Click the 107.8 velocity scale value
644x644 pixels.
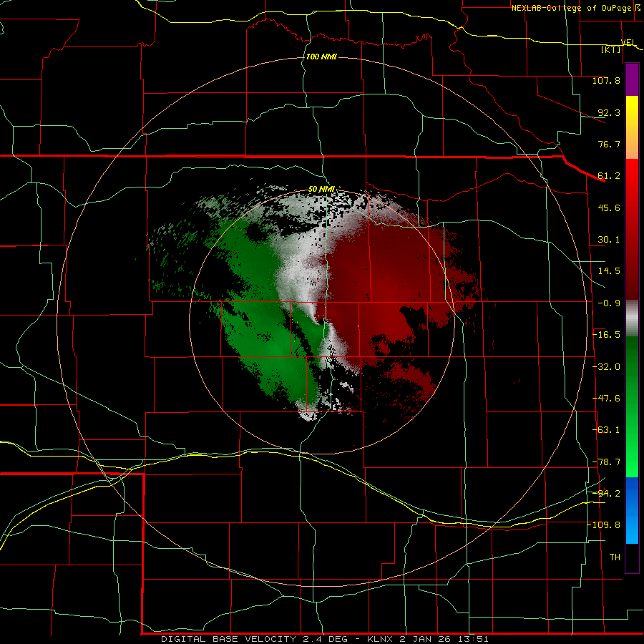(606, 80)
